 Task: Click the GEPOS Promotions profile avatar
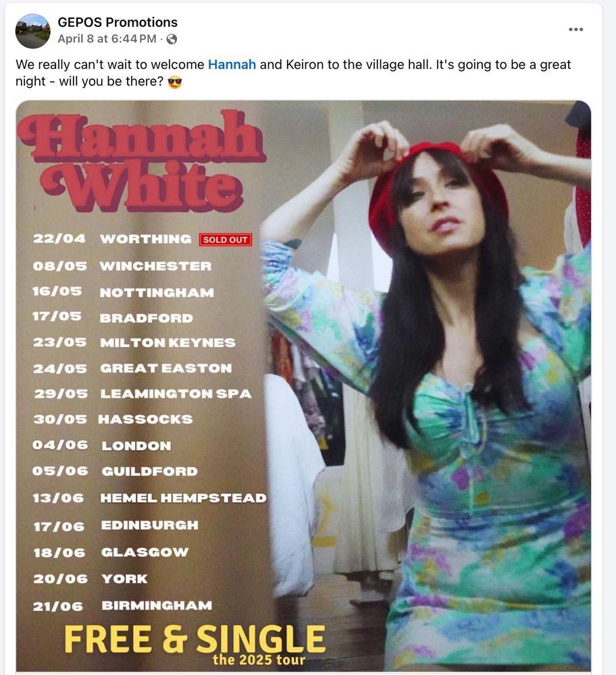pyautogui.click(x=32, y=31)
